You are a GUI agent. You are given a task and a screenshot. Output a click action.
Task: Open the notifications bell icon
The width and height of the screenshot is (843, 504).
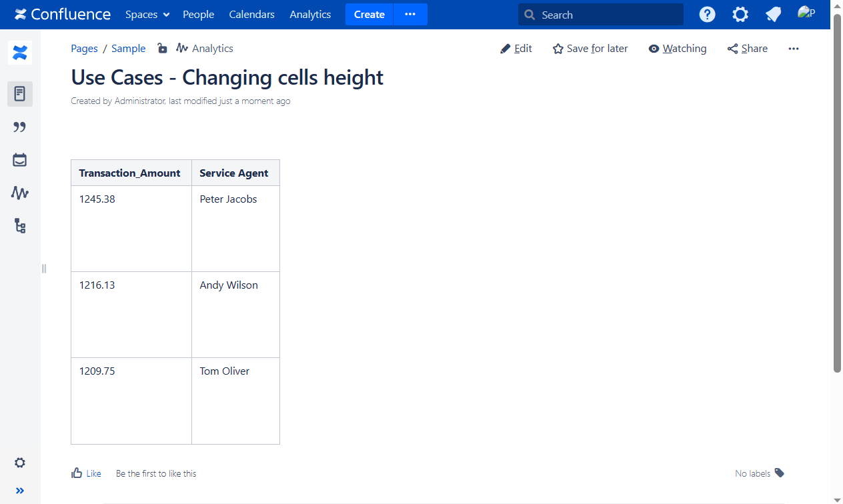click(773, 15)
